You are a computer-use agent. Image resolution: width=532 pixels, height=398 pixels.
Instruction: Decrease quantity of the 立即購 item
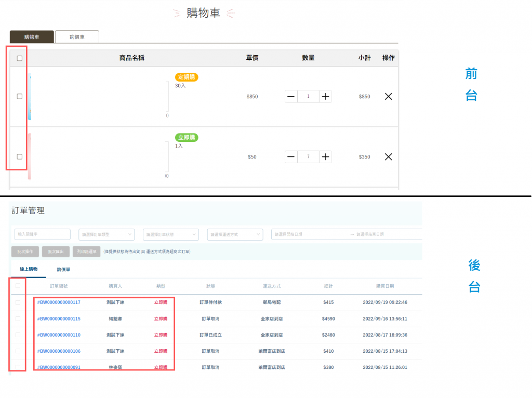[291, 157]
